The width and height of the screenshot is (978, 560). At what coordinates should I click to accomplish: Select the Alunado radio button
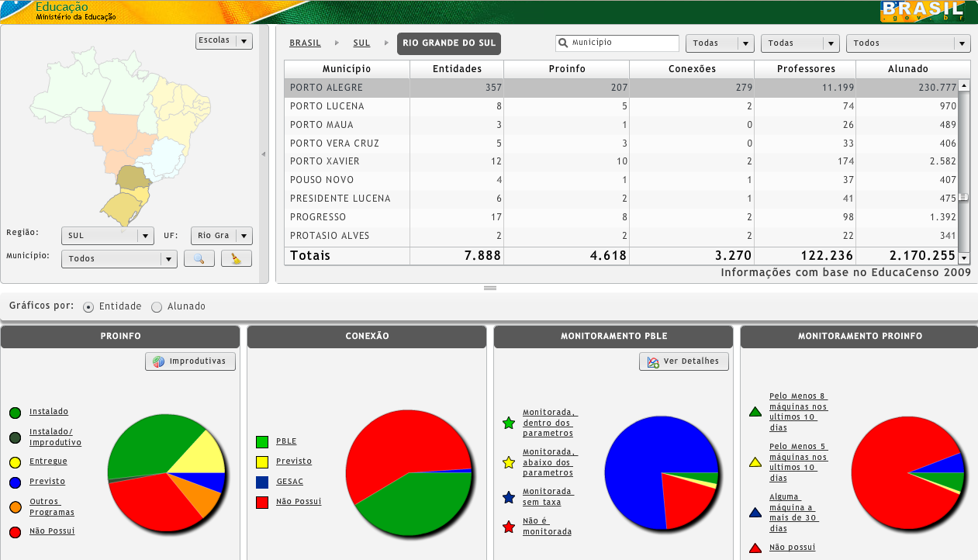pyautogui.click(x=157, y=307)
